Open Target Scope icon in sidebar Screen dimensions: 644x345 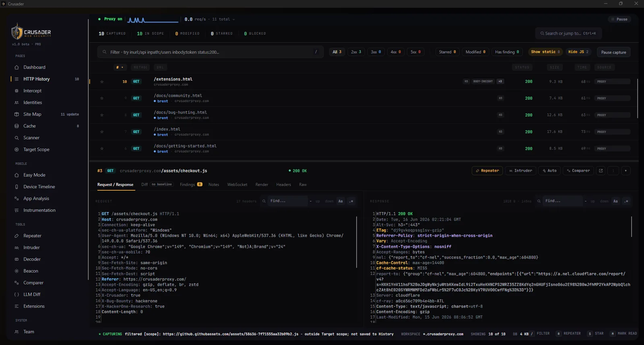(x=17, y=150)
